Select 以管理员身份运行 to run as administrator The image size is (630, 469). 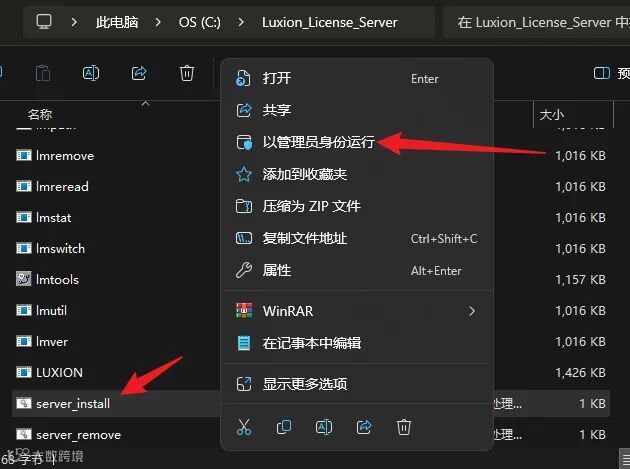[357, 142]
